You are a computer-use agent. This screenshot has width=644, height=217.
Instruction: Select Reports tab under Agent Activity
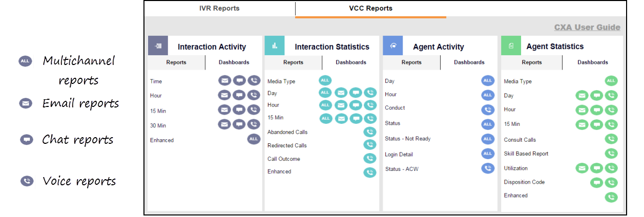411,62
